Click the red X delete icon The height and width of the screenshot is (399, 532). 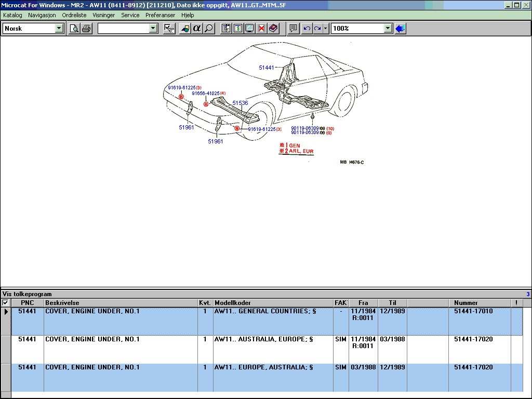261,29
